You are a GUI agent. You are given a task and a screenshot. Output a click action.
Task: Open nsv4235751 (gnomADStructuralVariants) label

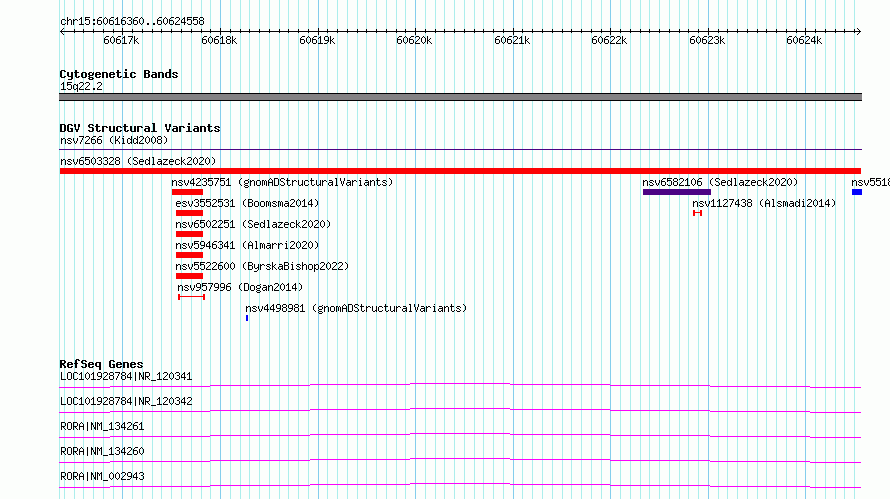point(282,182)
